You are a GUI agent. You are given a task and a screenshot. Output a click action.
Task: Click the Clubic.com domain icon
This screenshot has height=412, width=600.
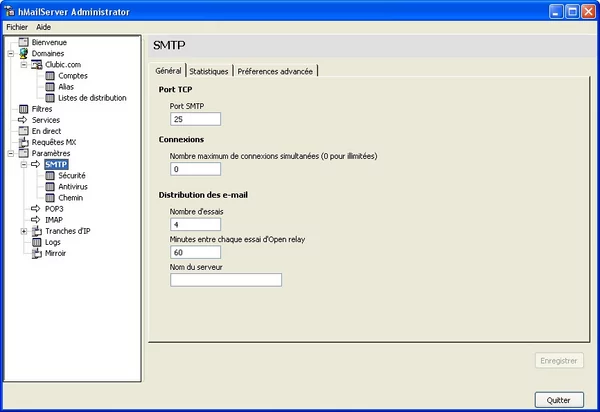pyautogui.click(x=37, y=64)
